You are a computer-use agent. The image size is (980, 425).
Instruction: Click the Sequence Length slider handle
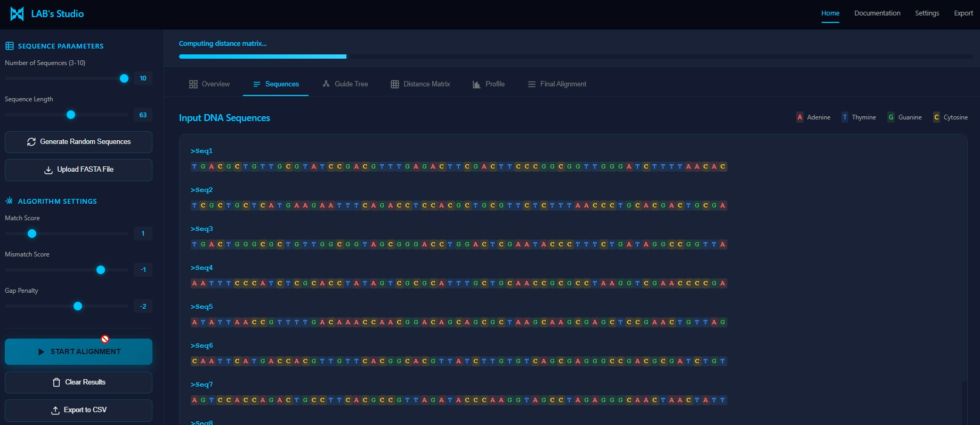coord(71,115)
